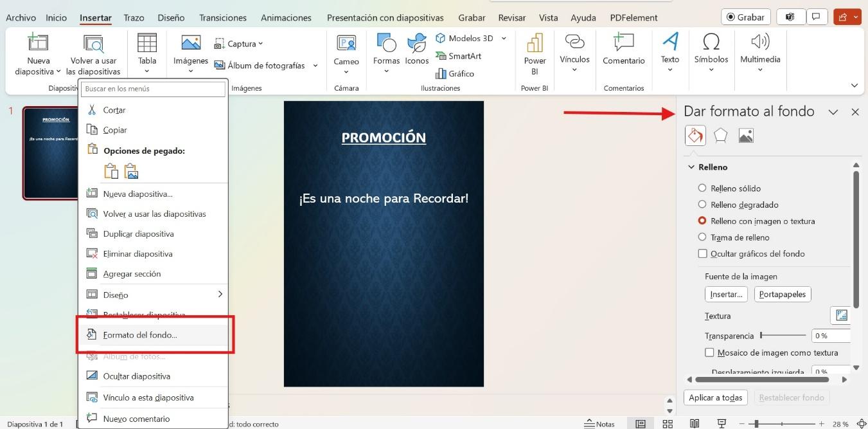Click Insertar to choose a background image
The width and height of the screenshot is (868, 429).
point(726,294)
